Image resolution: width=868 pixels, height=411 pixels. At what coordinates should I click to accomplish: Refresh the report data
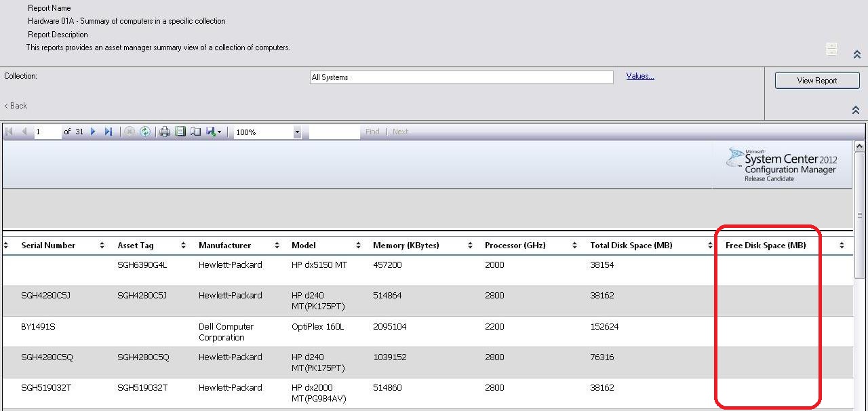tap(145, 132)
